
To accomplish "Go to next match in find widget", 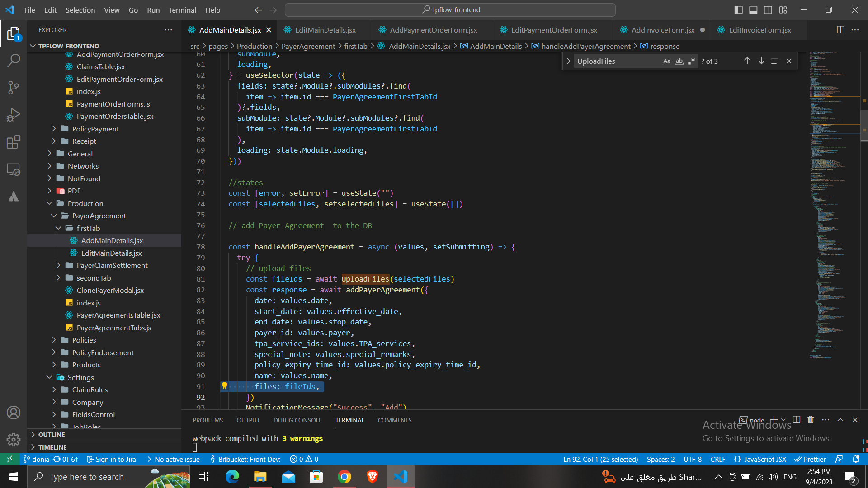I will click(761, 61).
